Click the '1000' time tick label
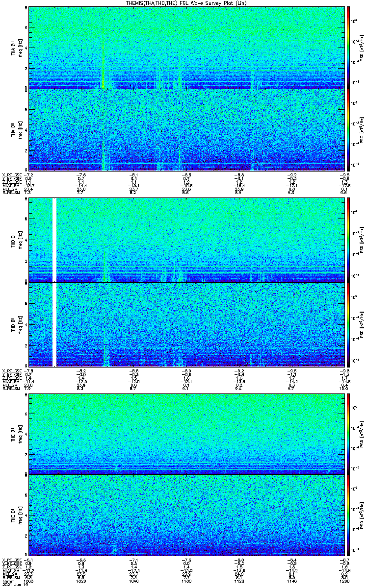 click(x=28, y=582)
